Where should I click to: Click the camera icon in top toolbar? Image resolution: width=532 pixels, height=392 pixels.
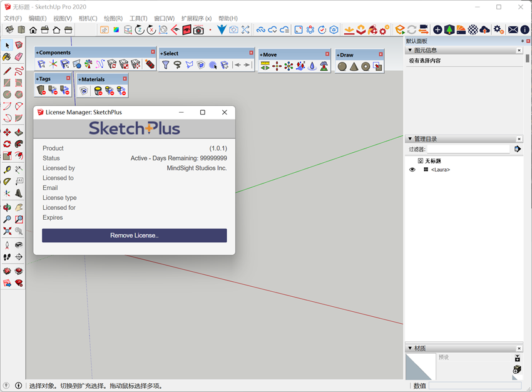pyautogui.click(x=198, y=30)
